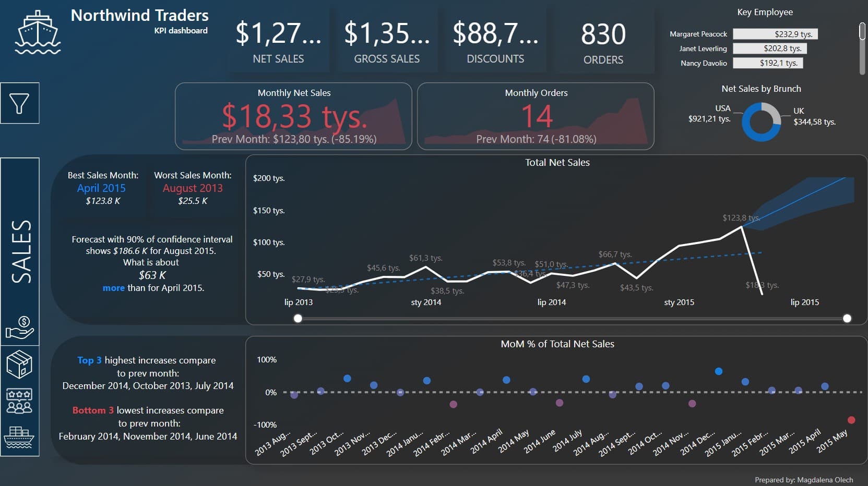Select the Net Sales KPI card
Viewport: 868px width, 486px height.
(278, 42)
